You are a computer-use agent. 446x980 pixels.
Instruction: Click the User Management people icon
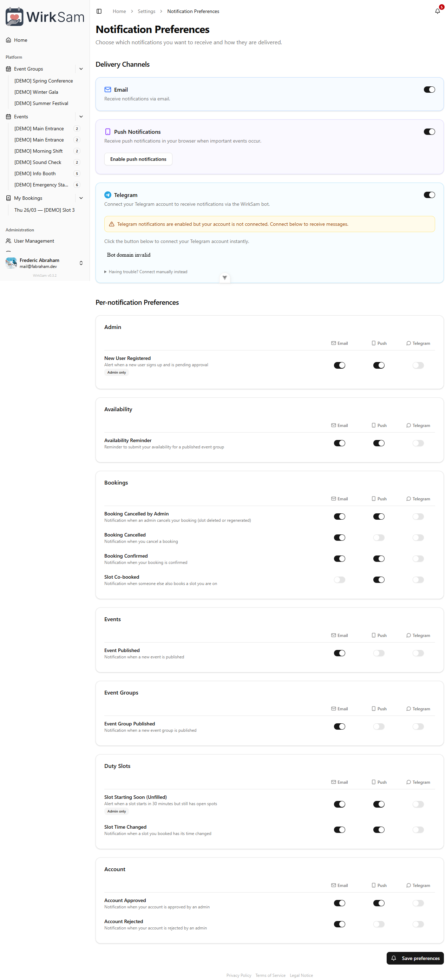[x=8, y=241]
